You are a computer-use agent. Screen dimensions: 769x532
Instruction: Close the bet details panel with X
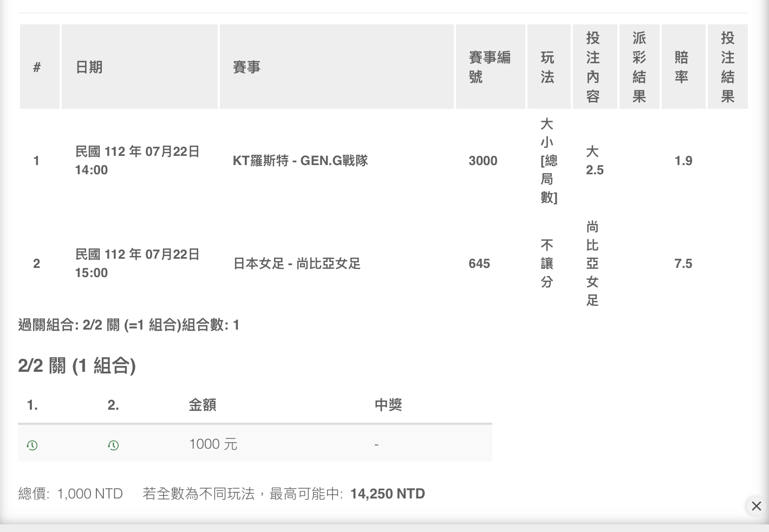[756, 506]
